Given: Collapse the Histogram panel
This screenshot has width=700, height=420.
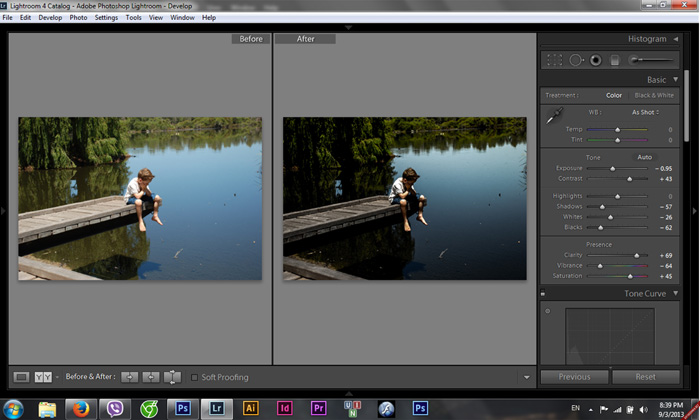Looking at the screenshot, I should tap(676, 39).
